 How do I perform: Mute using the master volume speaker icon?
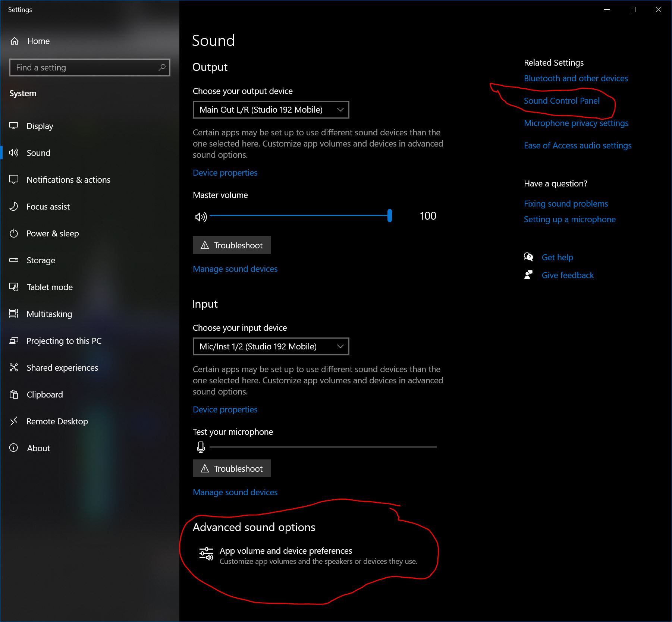[201, 216]
